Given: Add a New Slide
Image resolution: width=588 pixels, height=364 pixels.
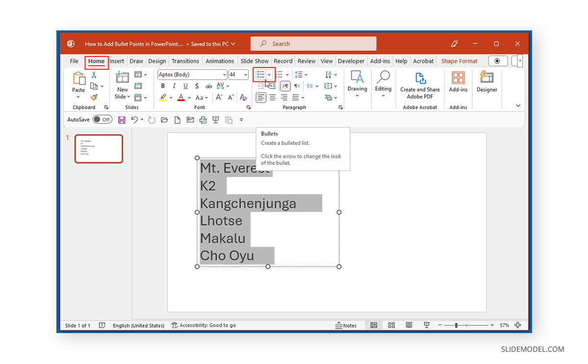Looking at the screenshot, I should 122,85.
